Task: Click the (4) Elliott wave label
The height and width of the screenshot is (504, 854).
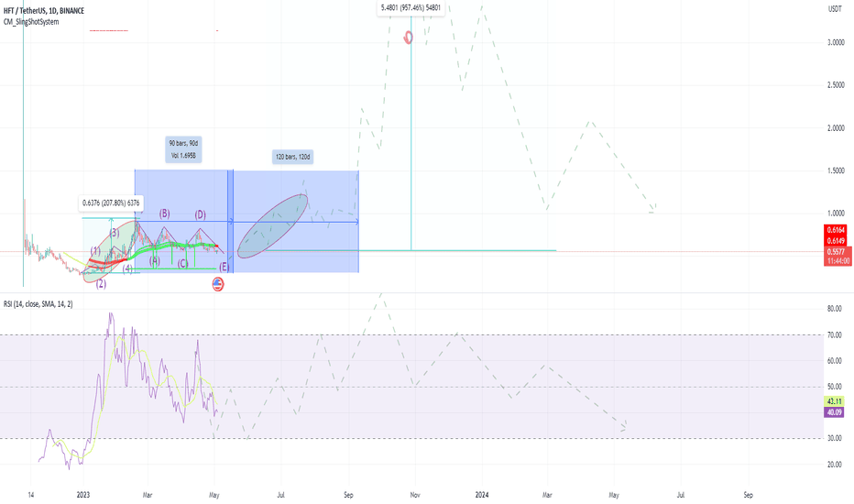Action: 127,268
